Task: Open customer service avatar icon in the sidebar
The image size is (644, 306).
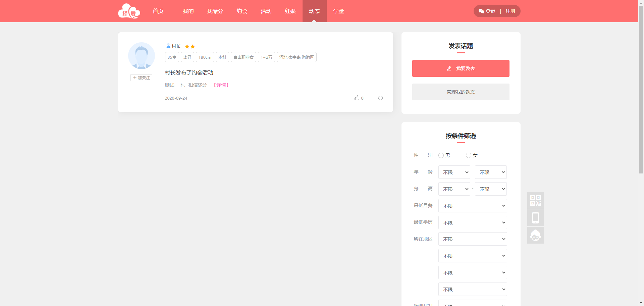Action: [535, 235]
